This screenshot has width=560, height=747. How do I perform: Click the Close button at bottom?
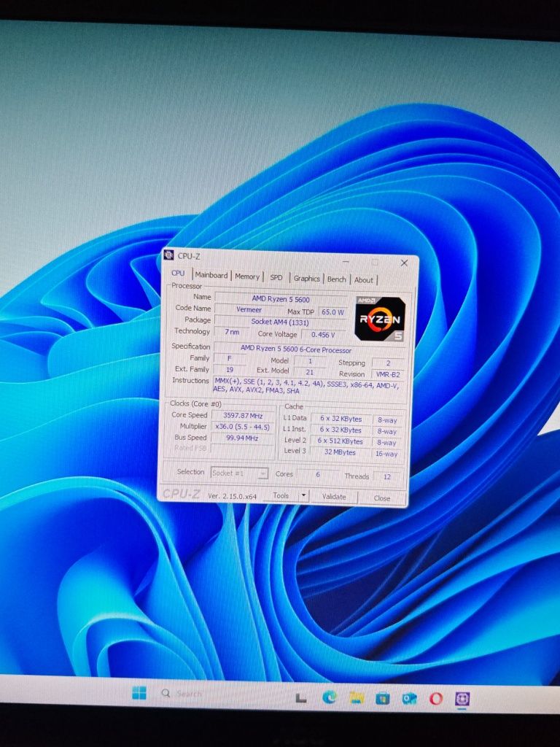[382, 498]
